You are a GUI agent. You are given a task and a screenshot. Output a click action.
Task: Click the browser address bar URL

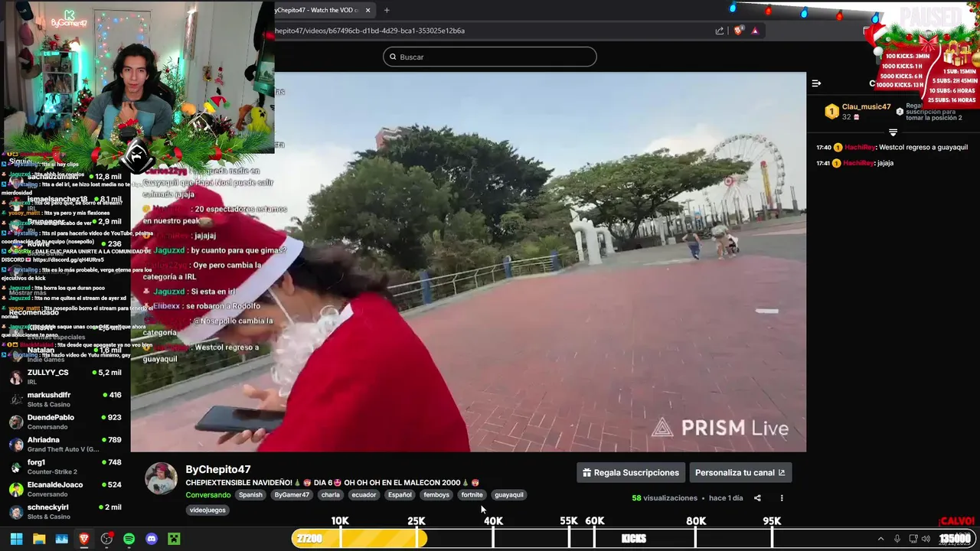pos(369,31)
